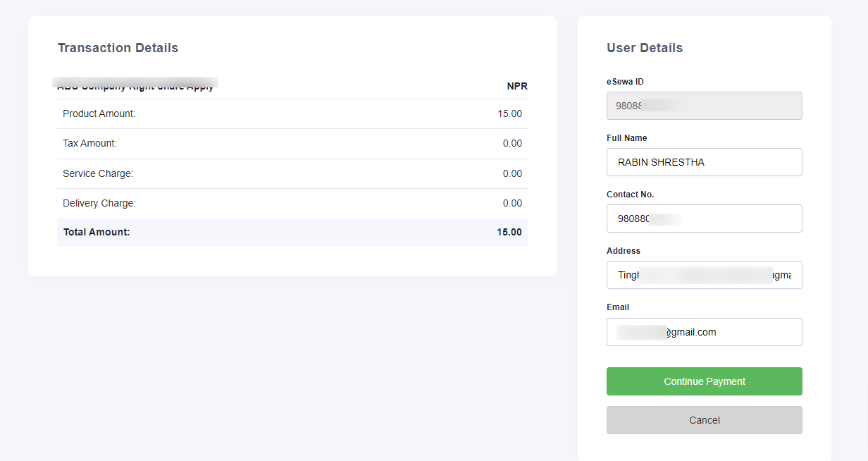Select the Product Amount row
This screenshot has height=461, width=868.
coord(292,113)
